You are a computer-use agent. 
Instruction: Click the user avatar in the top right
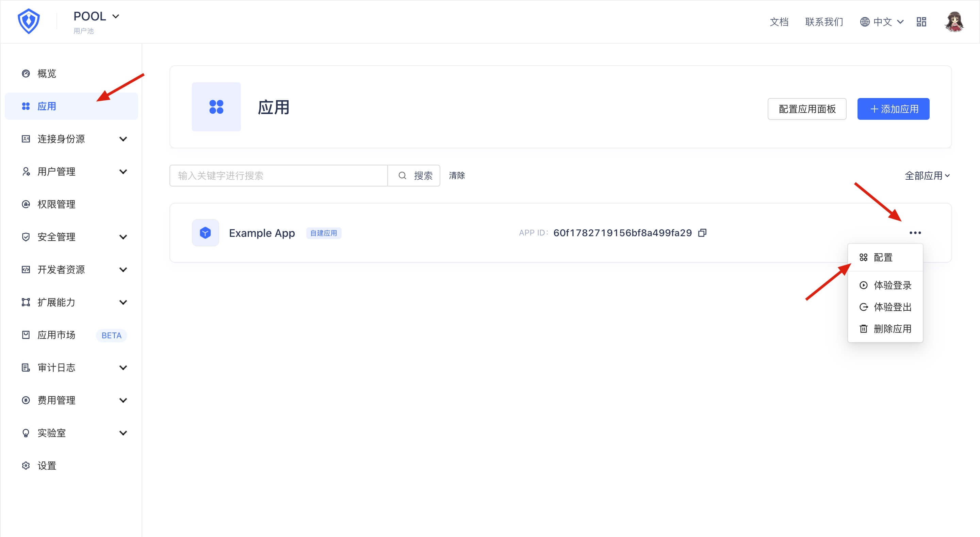point(954,22)
